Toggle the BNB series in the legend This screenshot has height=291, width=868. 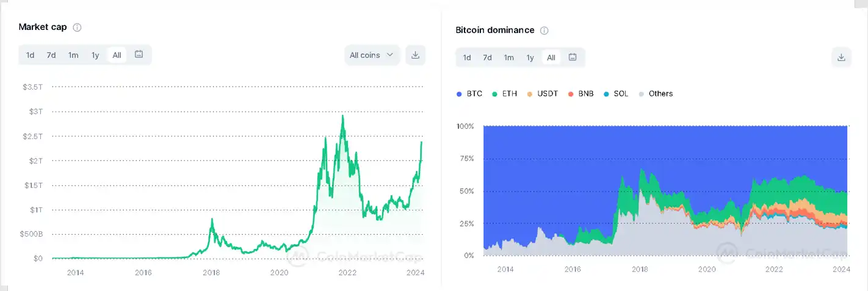pyautogui.click(x=580, y=94)
